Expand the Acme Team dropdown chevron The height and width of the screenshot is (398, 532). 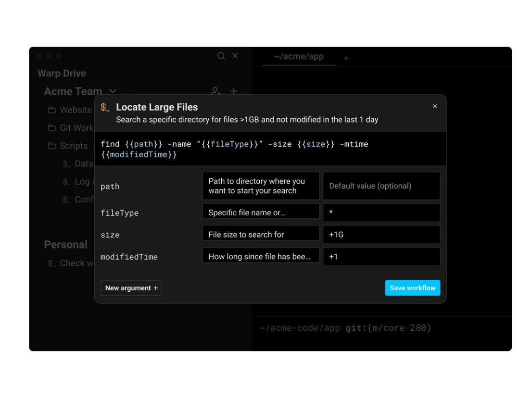point(113,91)
